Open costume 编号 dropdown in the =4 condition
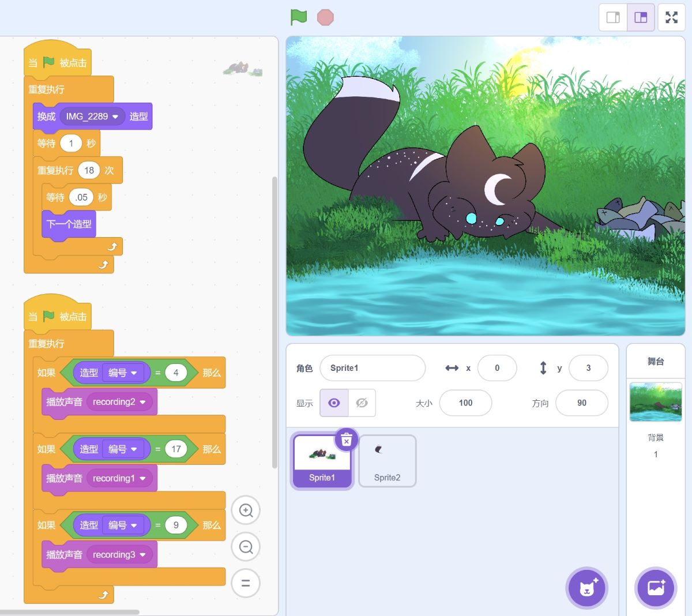Image resolution: width=692 pixels, height=616 pixels. click(x=123, y=373)
